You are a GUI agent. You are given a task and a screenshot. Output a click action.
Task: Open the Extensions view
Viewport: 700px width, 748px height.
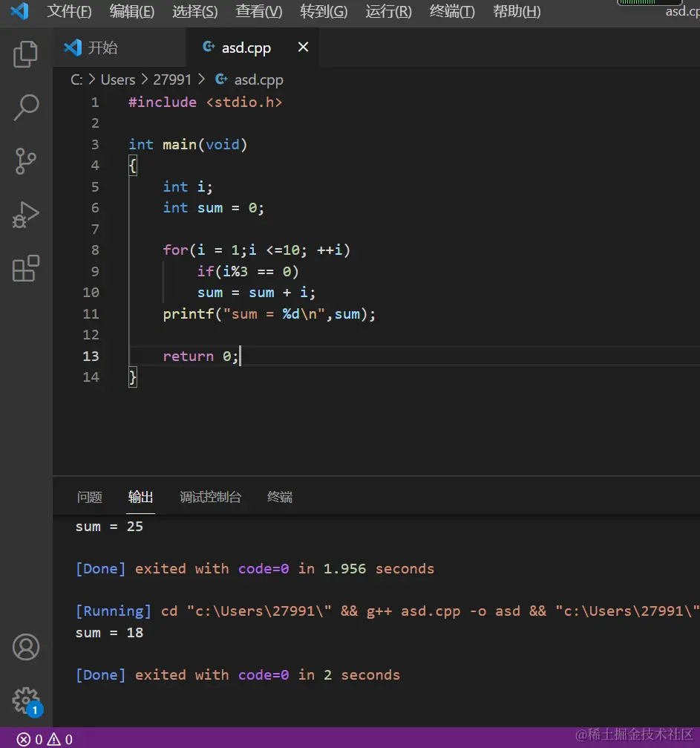coord(26,268)
